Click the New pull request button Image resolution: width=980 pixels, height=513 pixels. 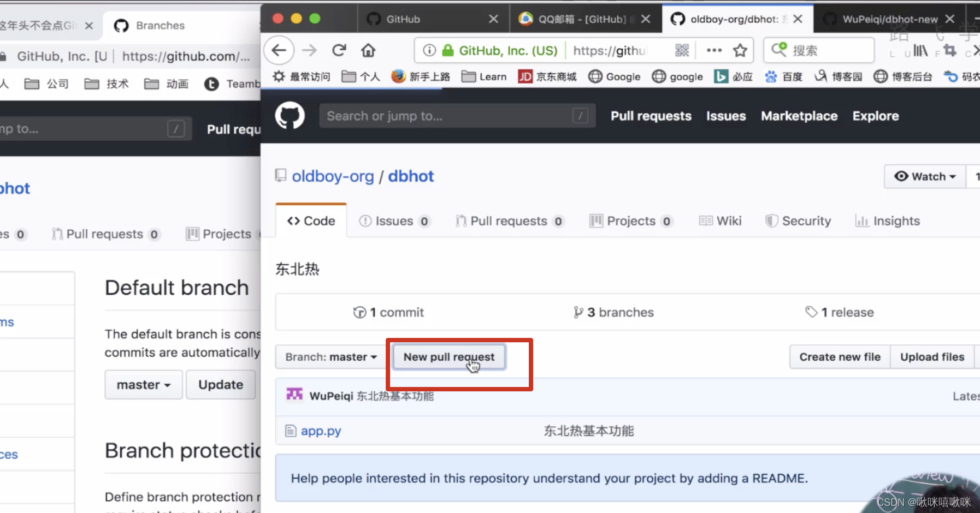tap(448, 356)
